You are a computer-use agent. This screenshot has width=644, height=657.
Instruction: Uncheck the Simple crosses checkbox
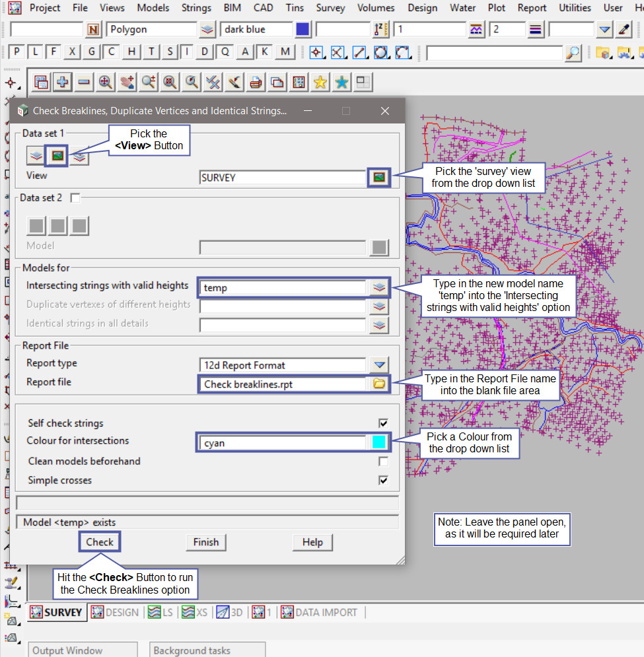click(383, 481)
